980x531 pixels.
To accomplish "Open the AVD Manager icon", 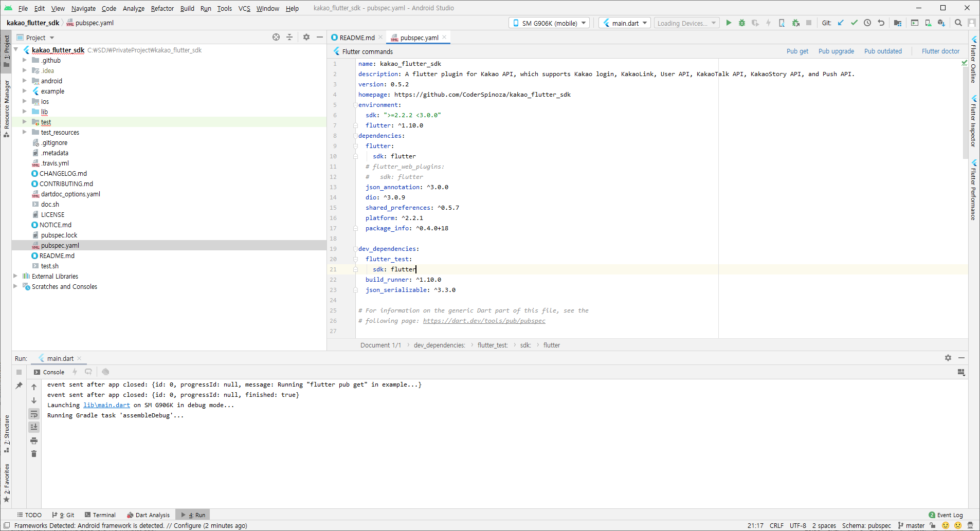I will [928, 23].
